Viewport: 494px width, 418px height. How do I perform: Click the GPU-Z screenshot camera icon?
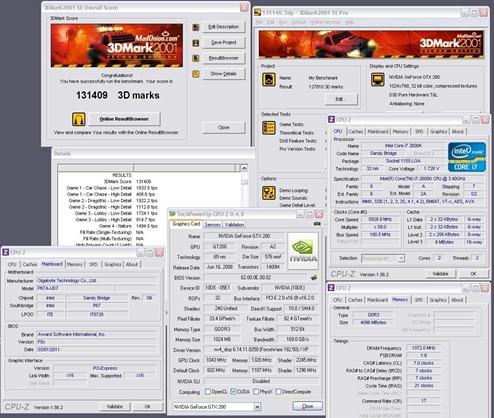click(x=317, y=224)
